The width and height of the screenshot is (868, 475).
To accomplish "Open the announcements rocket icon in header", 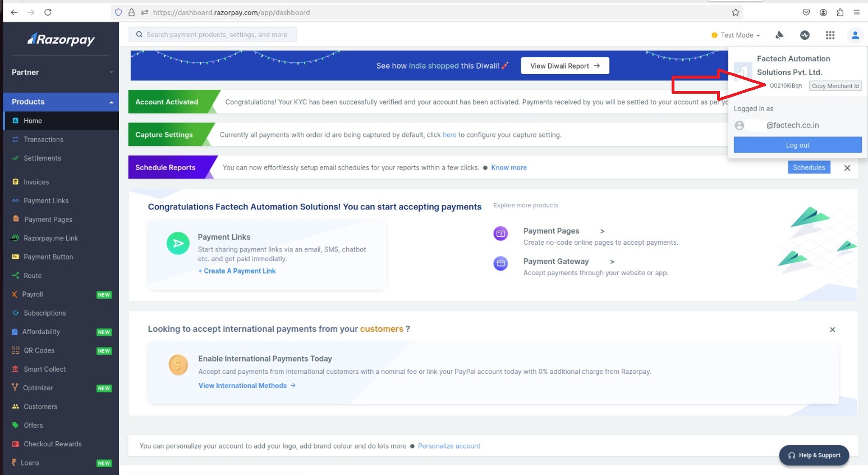I will 779,35.
